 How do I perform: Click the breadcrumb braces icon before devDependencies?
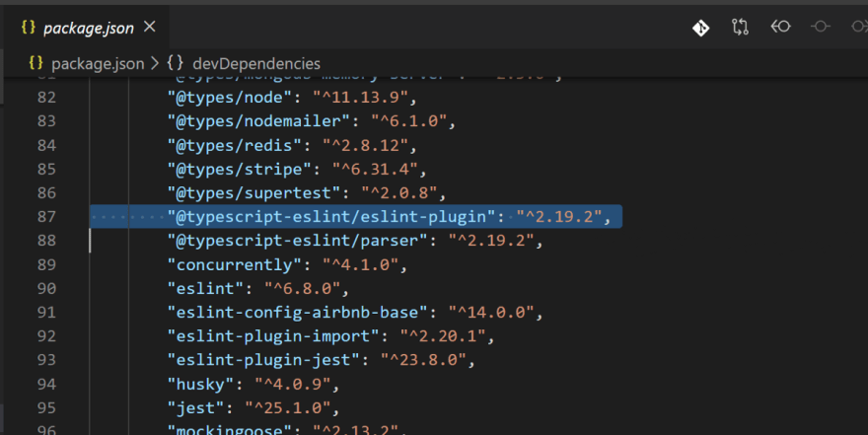pos(175,62)
